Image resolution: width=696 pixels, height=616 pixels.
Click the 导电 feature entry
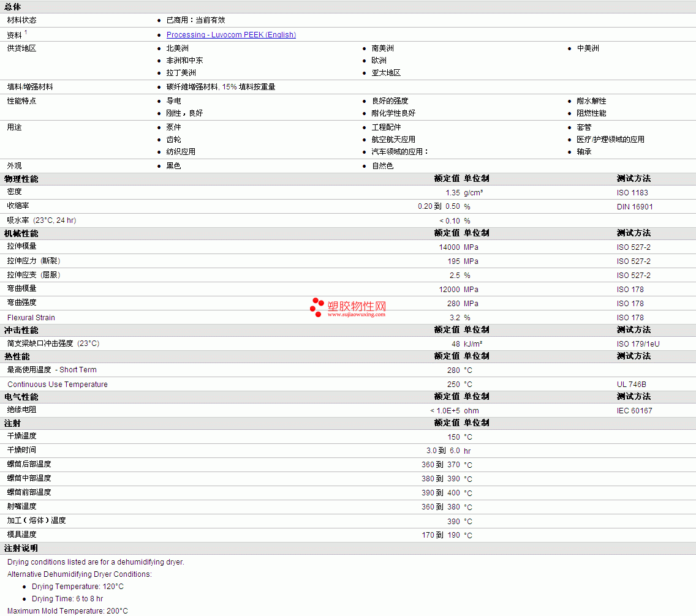click(173, 100)
